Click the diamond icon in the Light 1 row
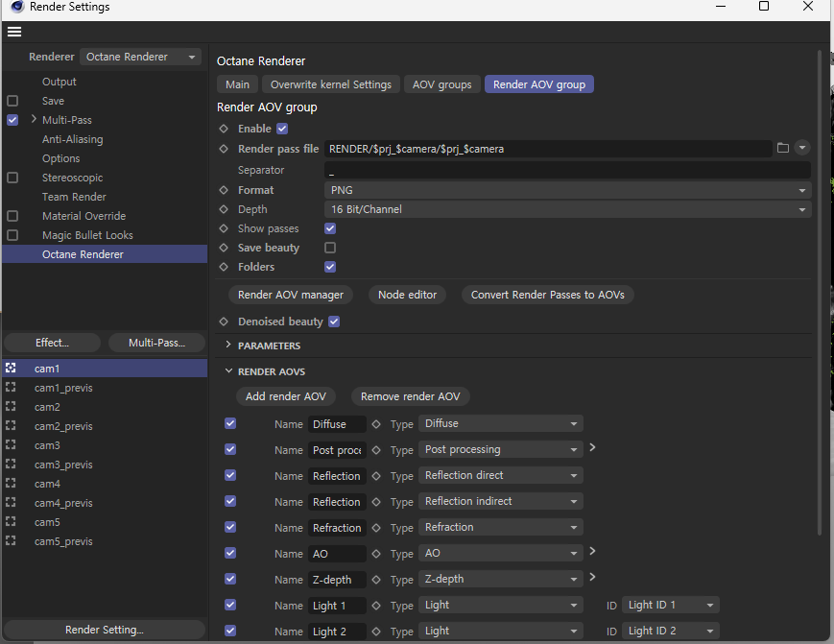This screenshot has width=834, height=644. pyautogui.click(x=376, y=606)
